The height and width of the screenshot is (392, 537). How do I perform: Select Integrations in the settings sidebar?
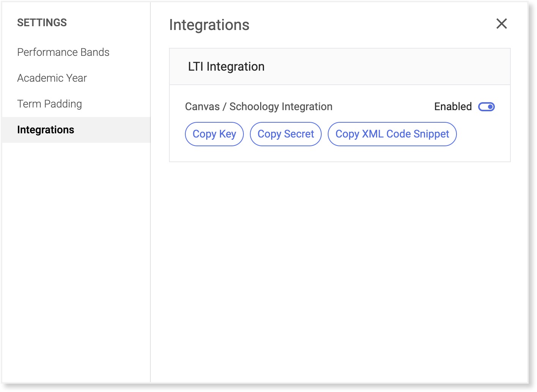[x=46, y=130]
